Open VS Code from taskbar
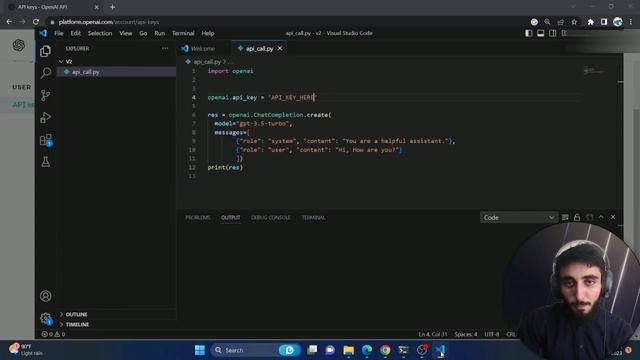The width and height of the screenshot is (640, 360). [x=440, y=350]
